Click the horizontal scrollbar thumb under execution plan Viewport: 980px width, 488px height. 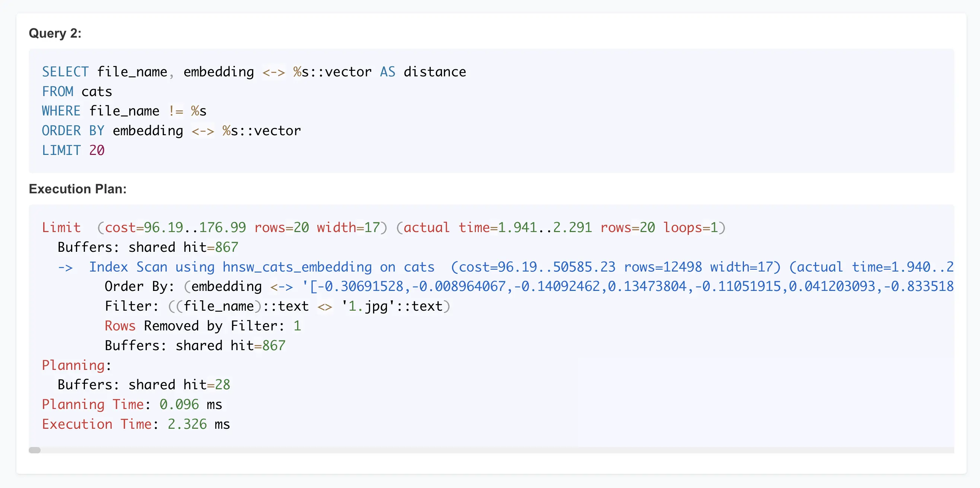tap(35, 450)
